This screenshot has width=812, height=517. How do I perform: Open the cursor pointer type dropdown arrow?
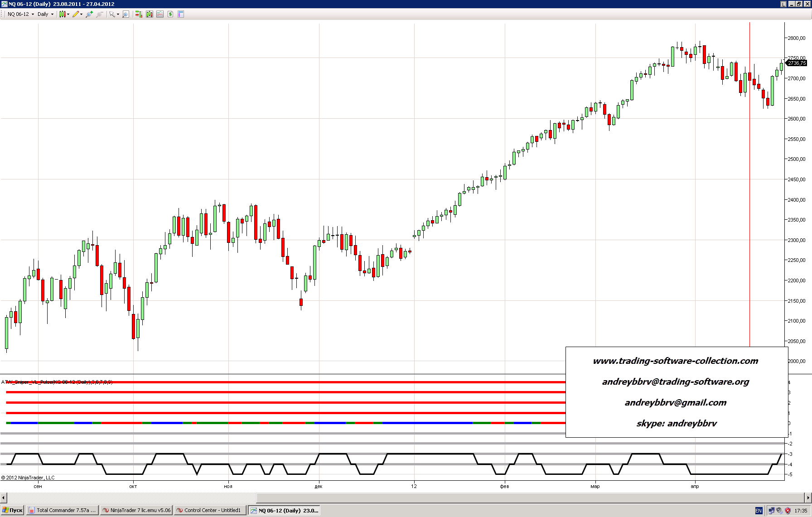click(x=118, y=14)
